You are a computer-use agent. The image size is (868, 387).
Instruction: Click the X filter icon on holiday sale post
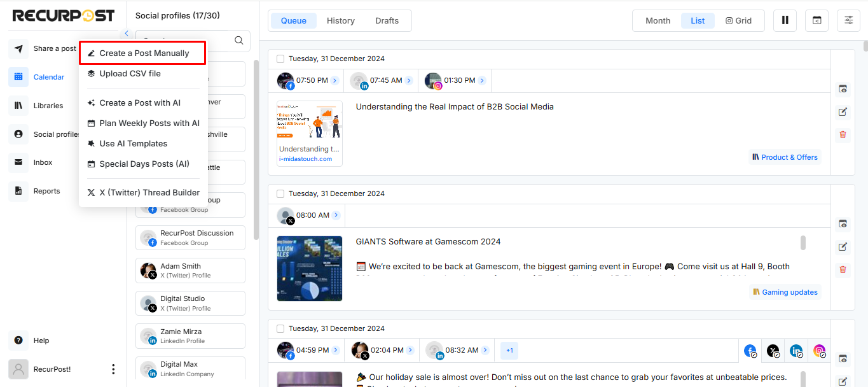(x=773, y=351)
